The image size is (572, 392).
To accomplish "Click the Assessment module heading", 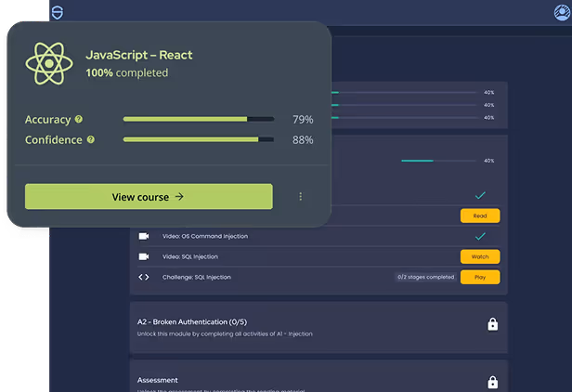I will (x=158, y=380).
